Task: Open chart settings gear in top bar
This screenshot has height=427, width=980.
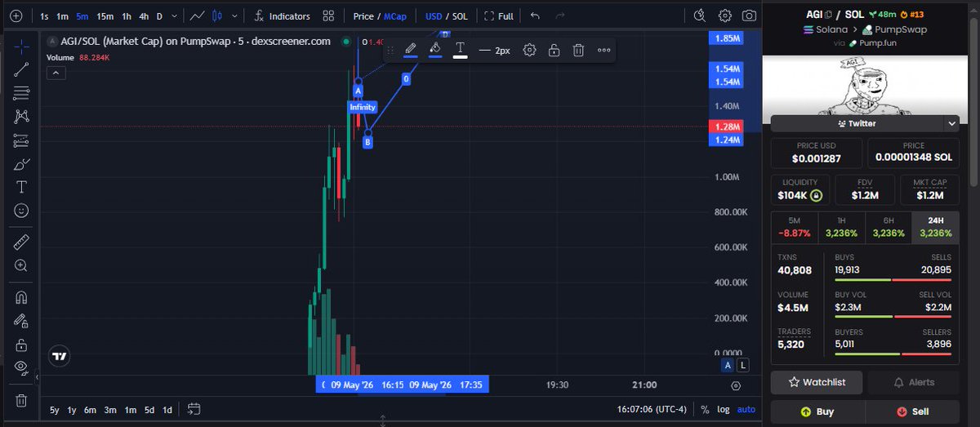Action: 725,16
